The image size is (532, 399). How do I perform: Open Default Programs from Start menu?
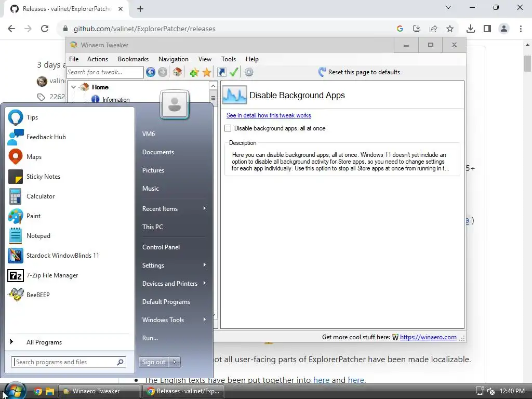[x=166, y=302]
